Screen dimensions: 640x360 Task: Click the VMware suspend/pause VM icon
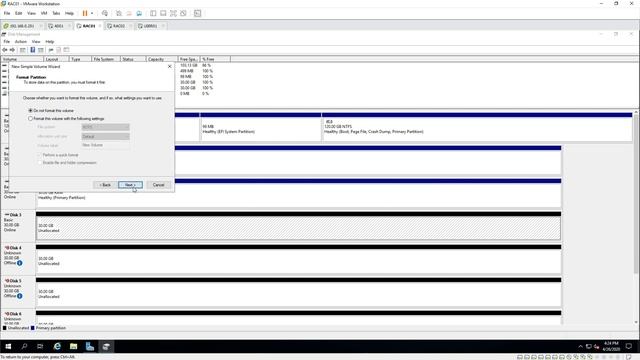[x=85, y=13]
